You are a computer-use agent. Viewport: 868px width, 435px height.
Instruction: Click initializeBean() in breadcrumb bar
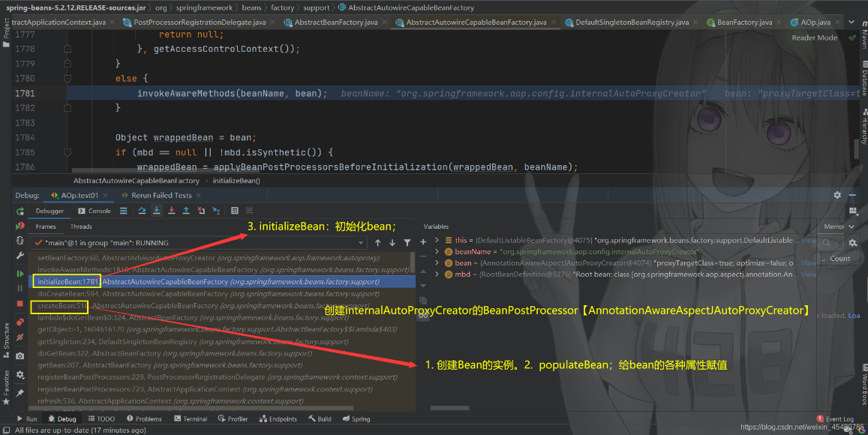pos(236,181)
